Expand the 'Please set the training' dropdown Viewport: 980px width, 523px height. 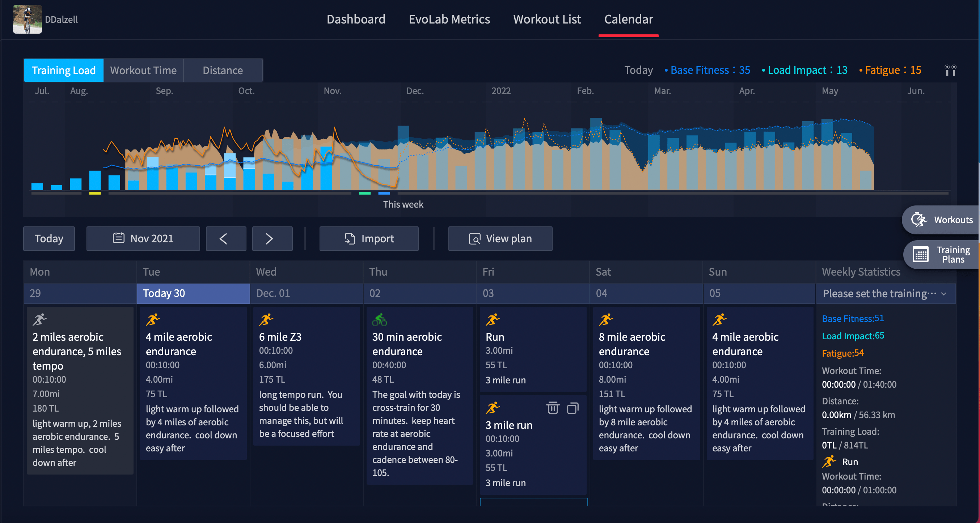coord(886,293)
